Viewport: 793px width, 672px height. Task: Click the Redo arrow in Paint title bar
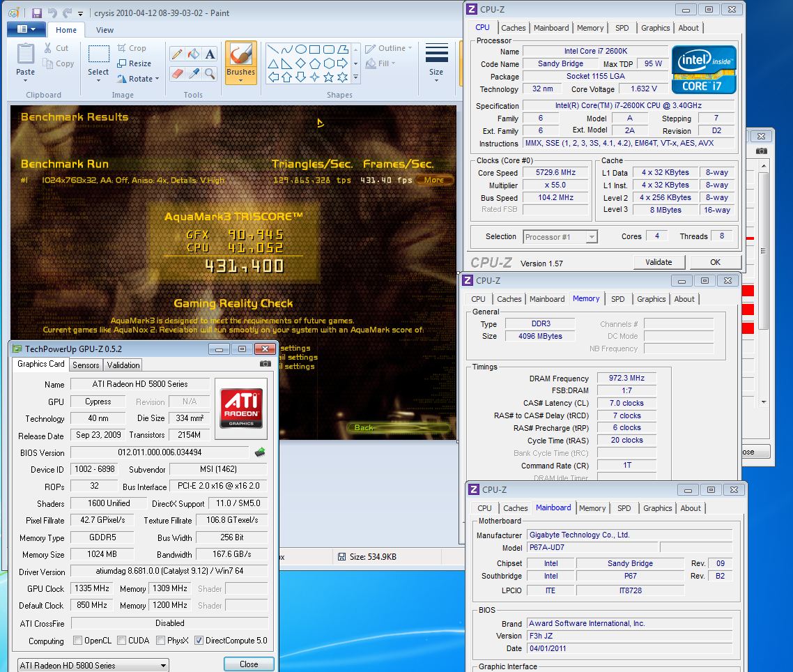(67, 13)
